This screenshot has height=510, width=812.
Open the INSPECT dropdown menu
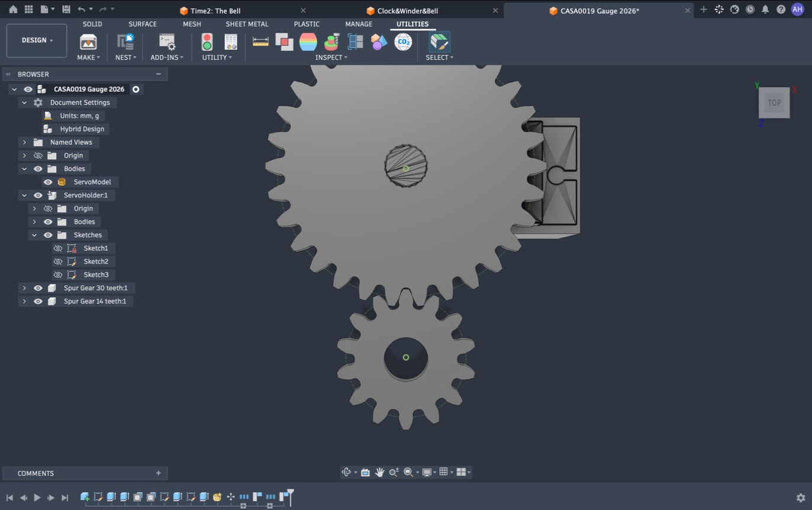(331, 57)
